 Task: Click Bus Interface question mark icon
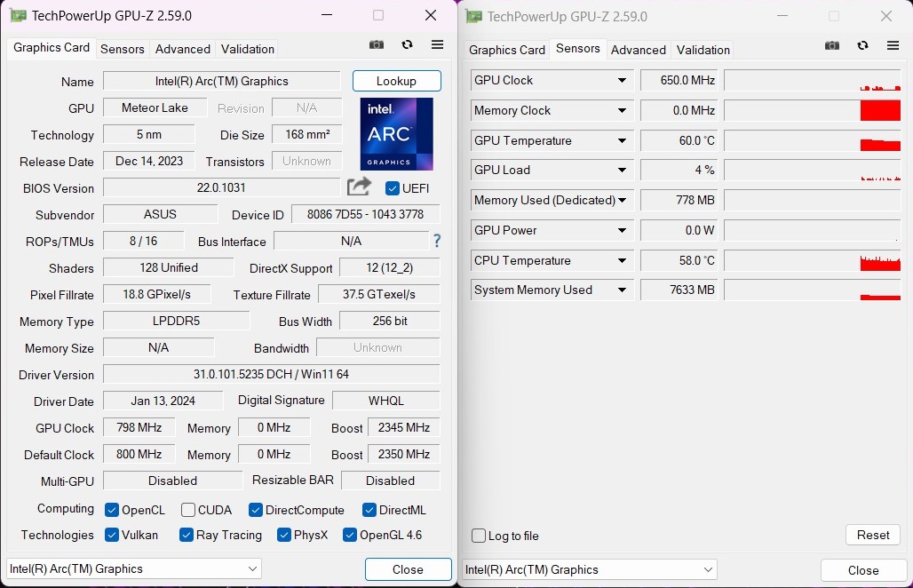(436, 241)
